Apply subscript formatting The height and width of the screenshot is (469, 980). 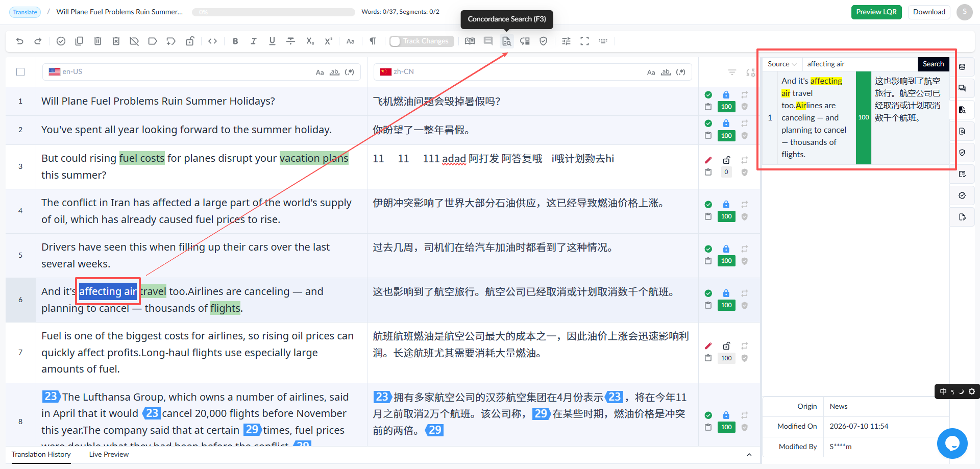click(310, 41)
